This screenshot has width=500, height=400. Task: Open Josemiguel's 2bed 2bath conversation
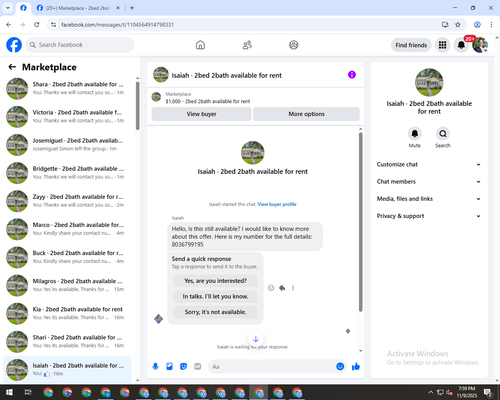tap(67, 145)
